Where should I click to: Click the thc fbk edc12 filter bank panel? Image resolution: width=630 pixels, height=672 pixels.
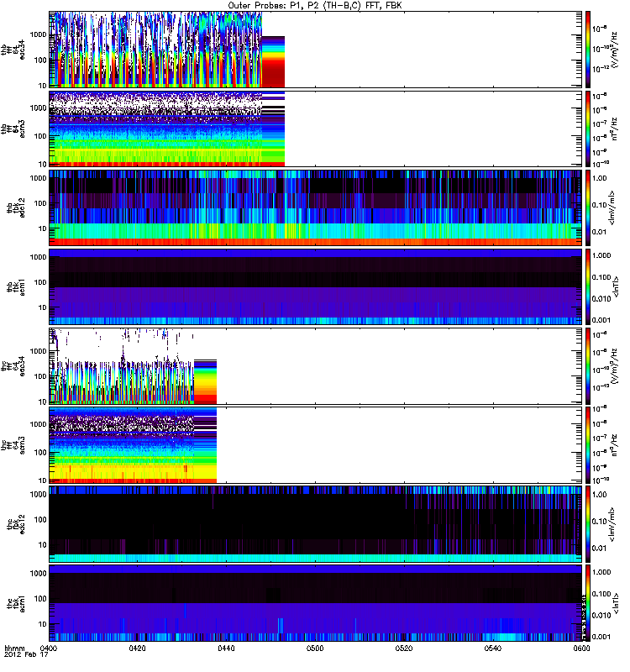click(315, 523)
